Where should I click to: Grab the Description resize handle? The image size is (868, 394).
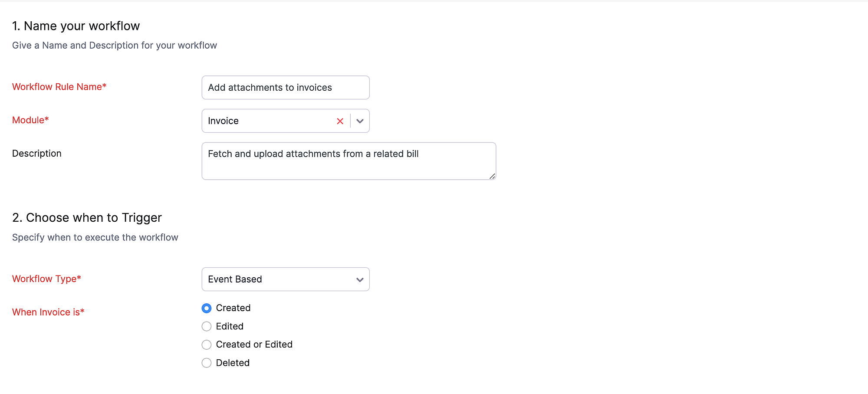coord(492,176)
